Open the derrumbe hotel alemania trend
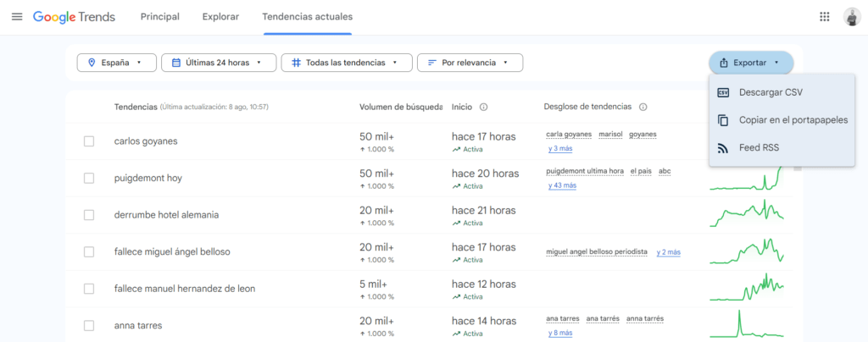Viewport: 868px width, 342px height. click(x=166, y=215)
